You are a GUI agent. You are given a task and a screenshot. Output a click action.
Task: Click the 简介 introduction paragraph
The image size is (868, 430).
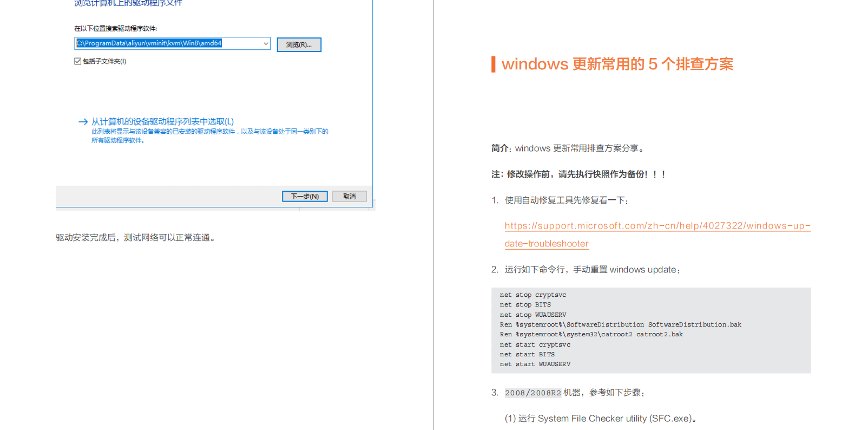click(x=569, y=148)
